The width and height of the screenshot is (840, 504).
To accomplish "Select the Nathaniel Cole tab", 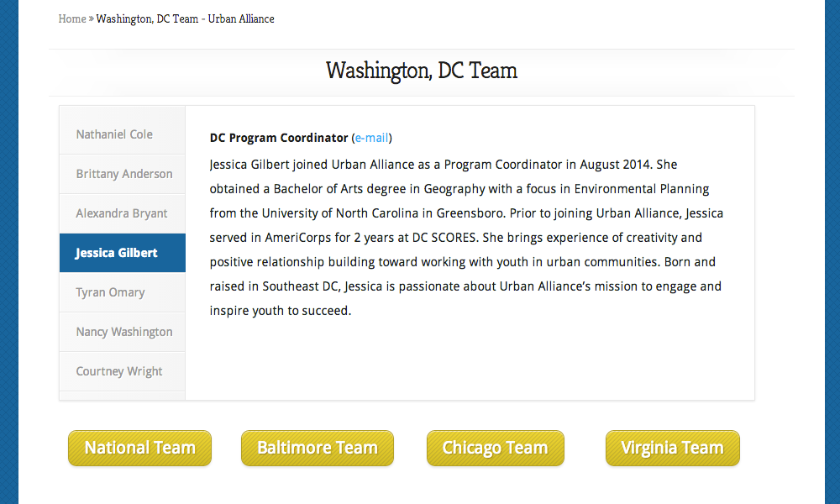I will tap(114, 134).
